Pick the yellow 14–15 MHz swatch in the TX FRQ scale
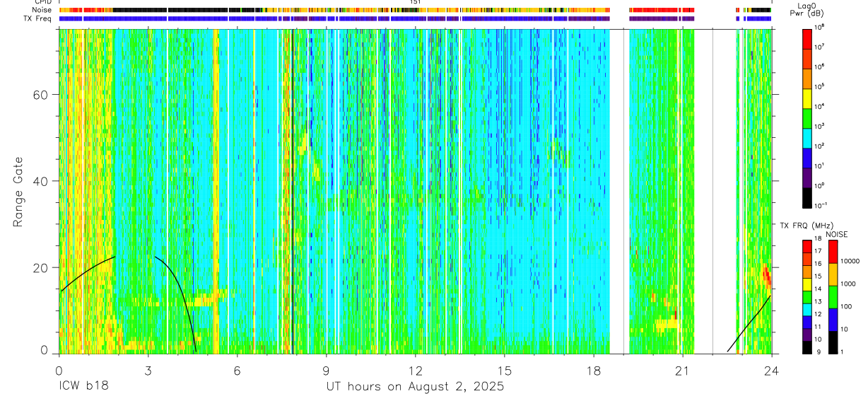868x401 pixels. pyautogui.click(x=807, y=284)
